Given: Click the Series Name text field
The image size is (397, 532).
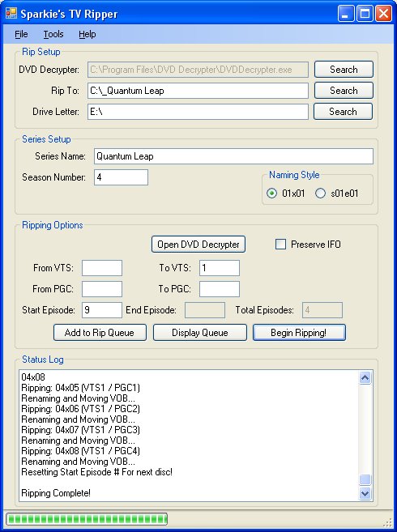Looking at the screenshot, I should 233,156.
